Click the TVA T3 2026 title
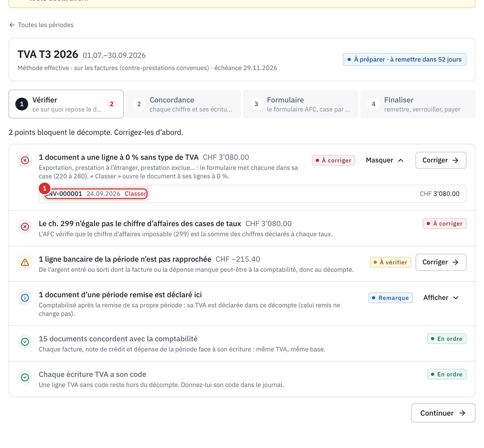Screen dimensions: 484x448 [48, 54]
